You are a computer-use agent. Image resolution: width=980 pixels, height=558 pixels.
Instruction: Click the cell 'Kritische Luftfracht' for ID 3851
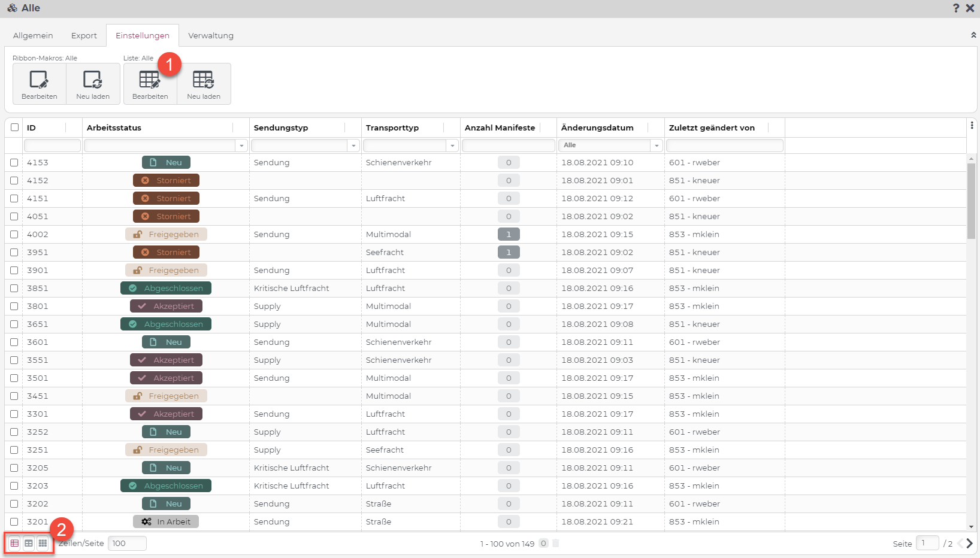click(x=292, y=288)
